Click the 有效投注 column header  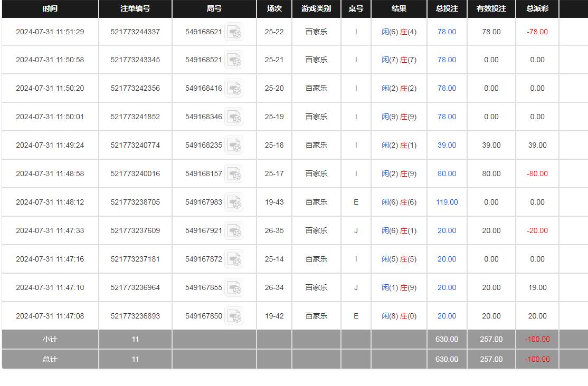tap(491, 9)
